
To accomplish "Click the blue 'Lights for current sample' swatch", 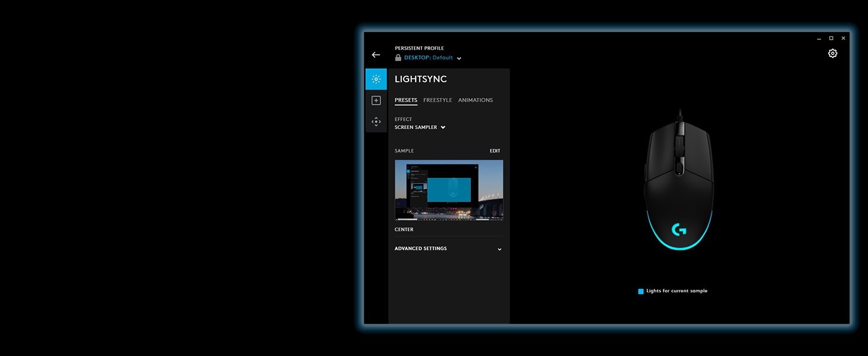I will tap(641, 291).
